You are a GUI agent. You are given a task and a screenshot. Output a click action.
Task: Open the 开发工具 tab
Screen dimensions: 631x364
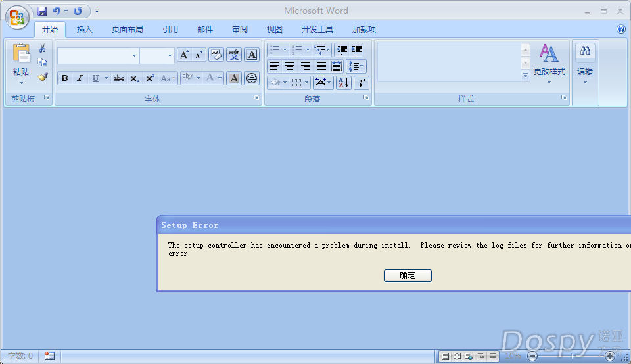(317, 30)
